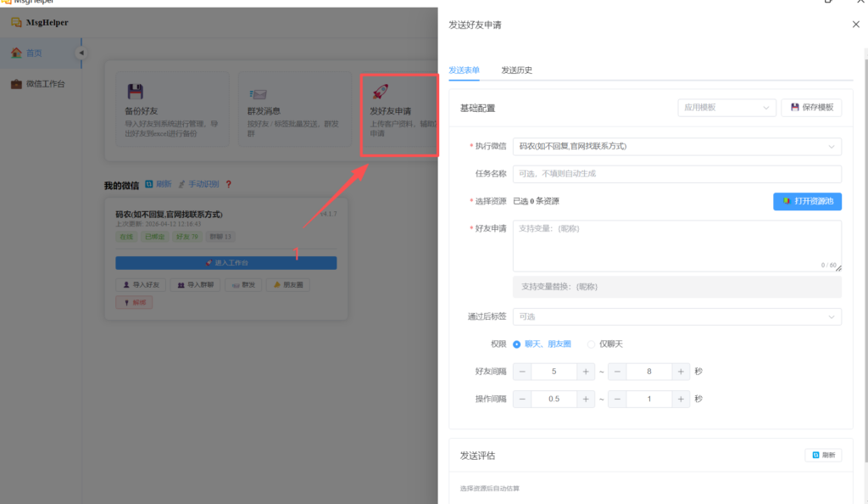Switch to the 发送表单 tab
Screen dimensions: 868x504
464,70
